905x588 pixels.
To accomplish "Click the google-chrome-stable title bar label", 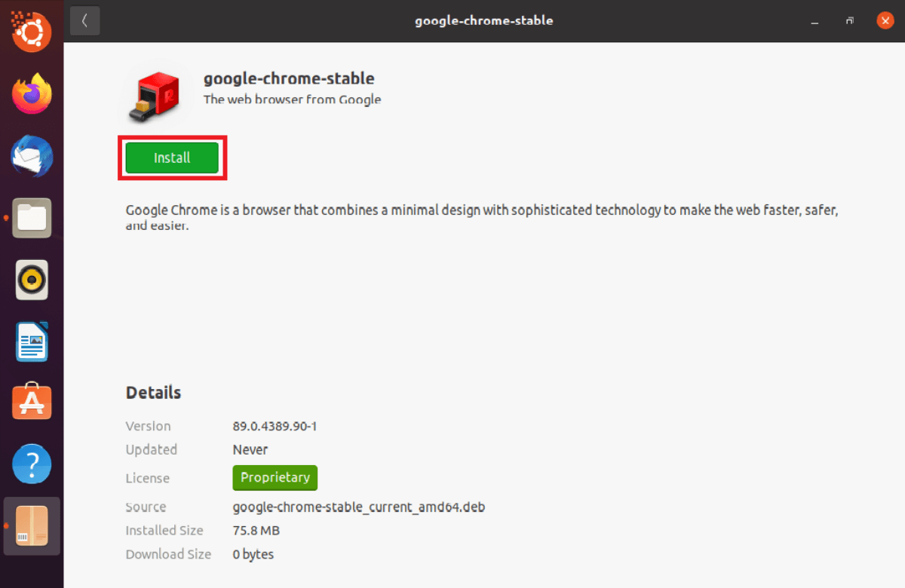I will point(483,20).
